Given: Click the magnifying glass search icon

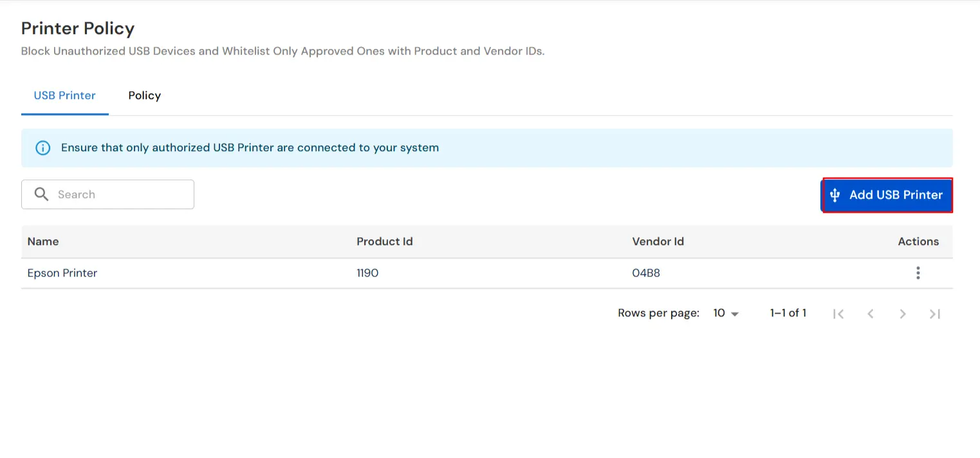Looking at the screenshot, I should [x=41, y=194].
